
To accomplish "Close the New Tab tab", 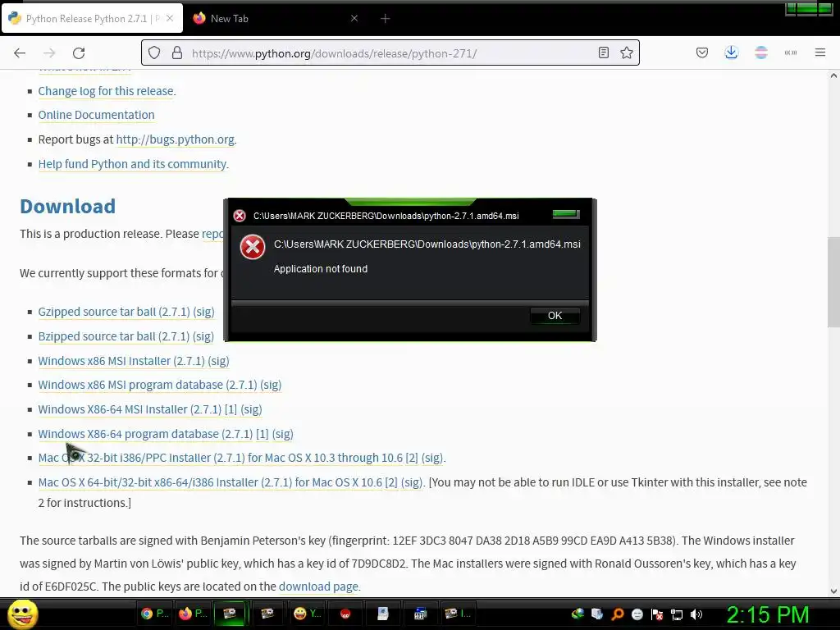I will (354, 18).
